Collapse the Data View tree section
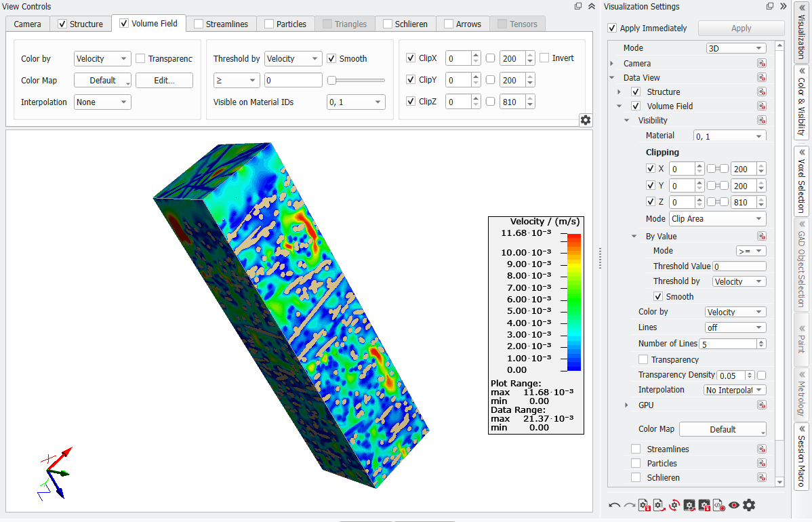 (612, 78)
